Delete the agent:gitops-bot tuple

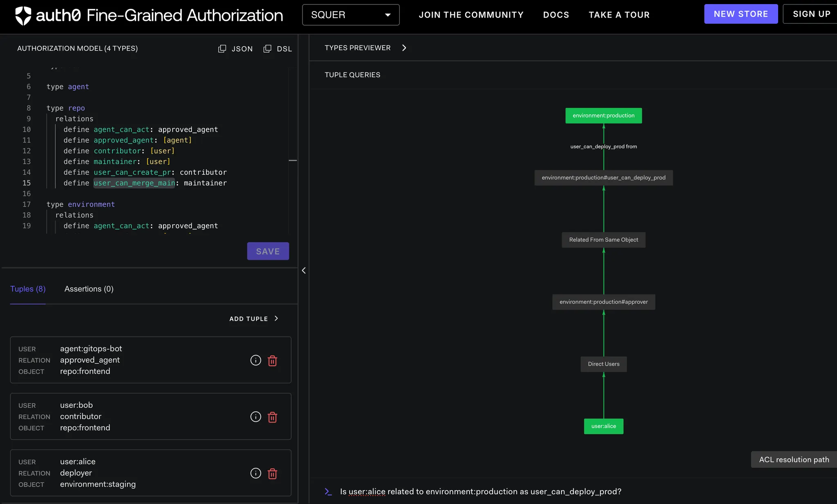(272, 361)
